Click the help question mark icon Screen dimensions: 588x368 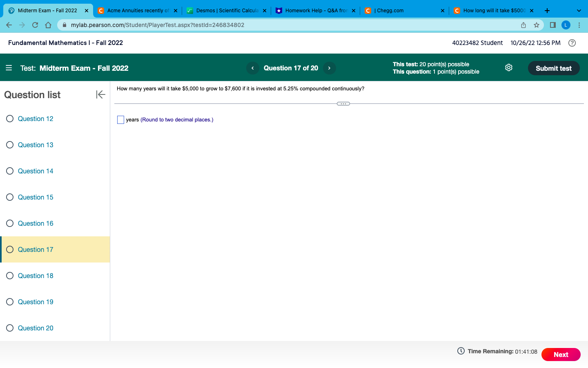pos(572,43)
